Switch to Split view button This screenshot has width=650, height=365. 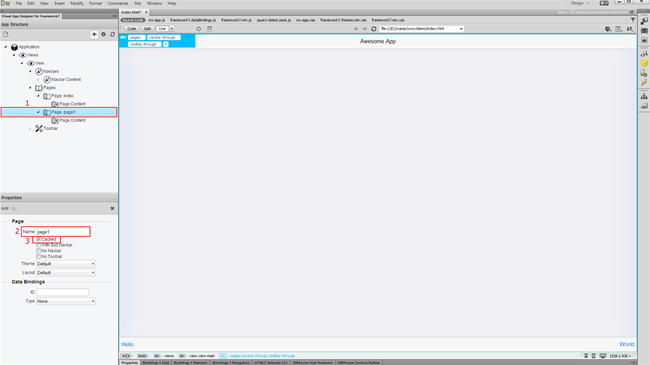point(147,29)
